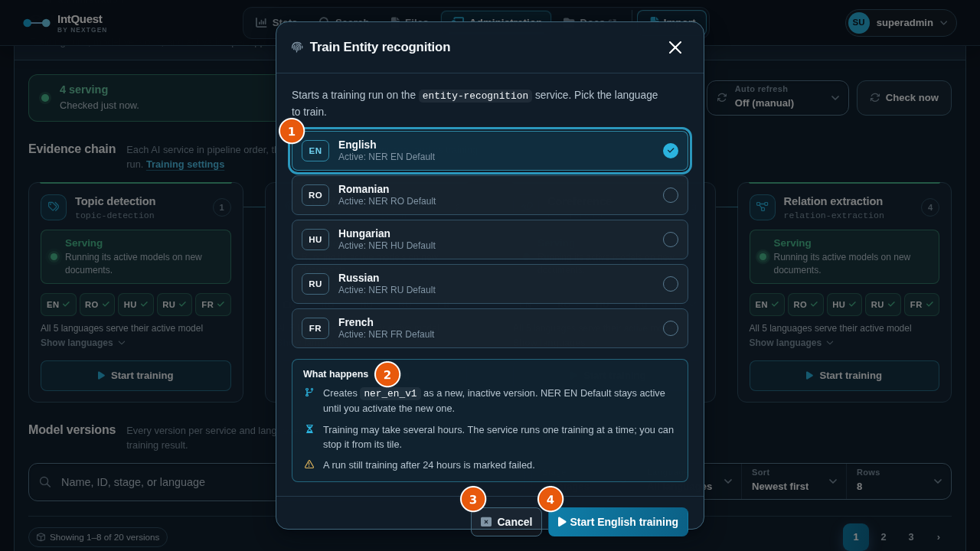This screenshot has width=980, height=551.
Task: Click the model versions search field
Action: [x=153, y=482]
